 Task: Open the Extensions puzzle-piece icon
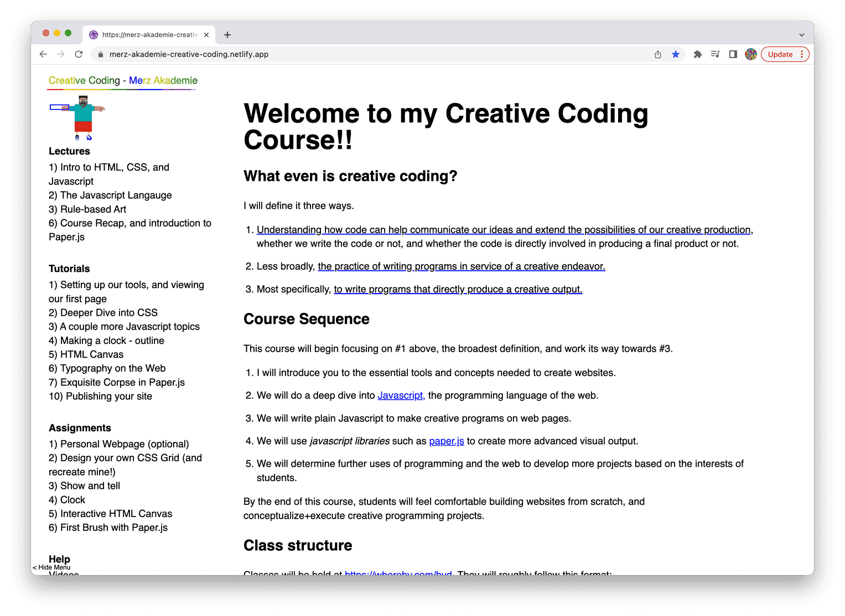(x=697, y=54)
